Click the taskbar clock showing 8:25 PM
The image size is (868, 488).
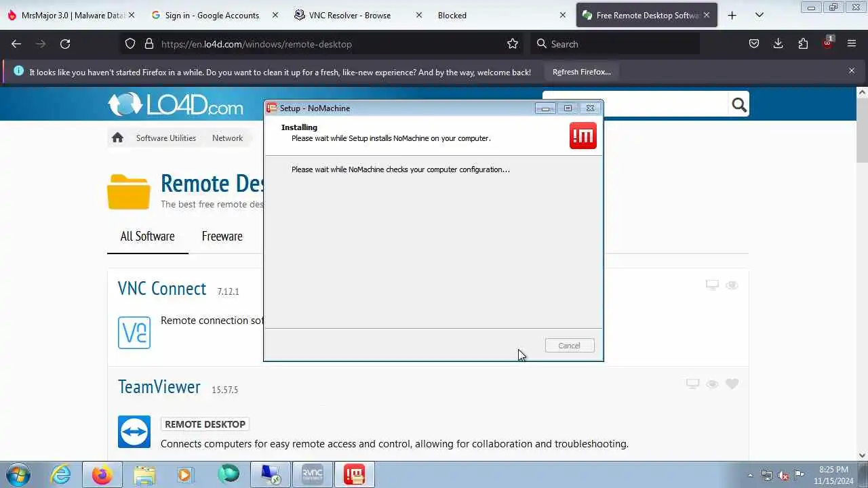(833, 474)
